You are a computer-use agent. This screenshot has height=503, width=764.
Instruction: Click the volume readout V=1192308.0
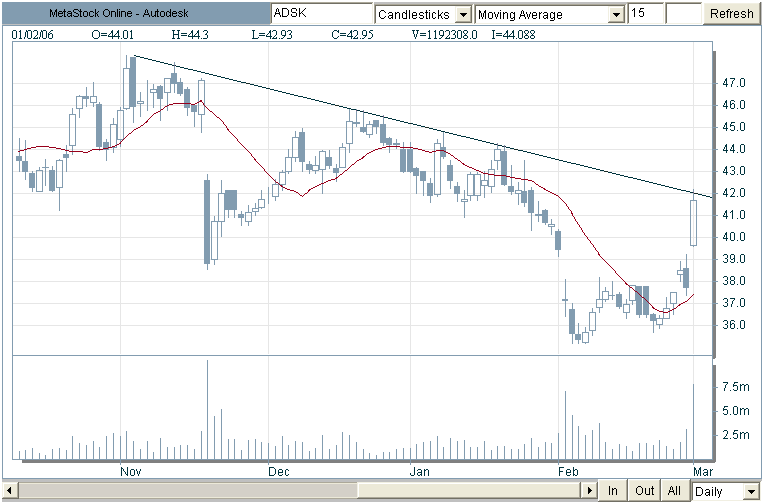pos(444,35)
